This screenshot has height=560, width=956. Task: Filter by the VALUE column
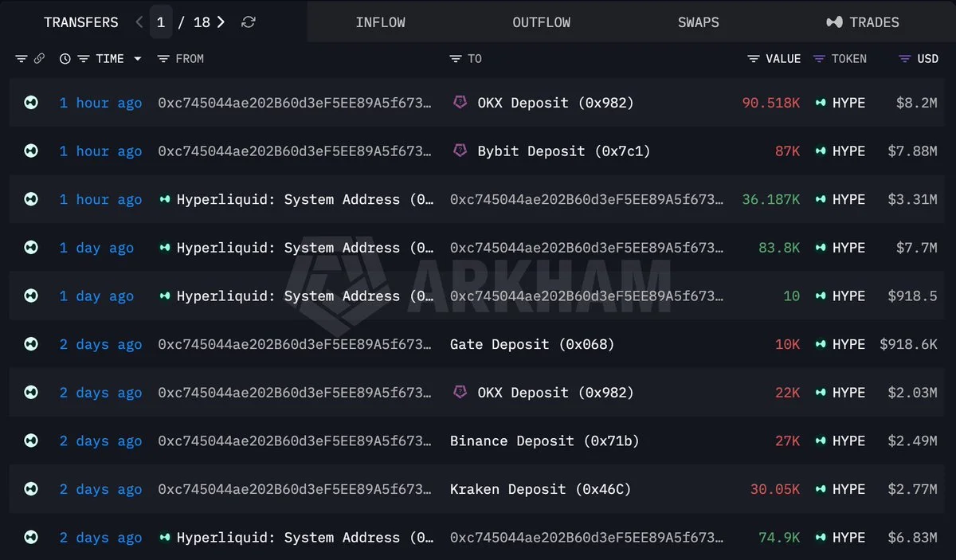754,59
